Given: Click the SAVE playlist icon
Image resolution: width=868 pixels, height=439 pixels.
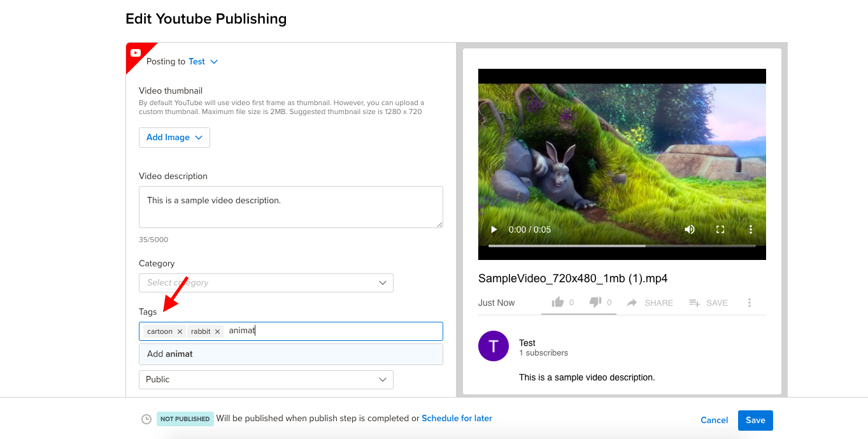Looking at the screenshot, I should (695, 303).
